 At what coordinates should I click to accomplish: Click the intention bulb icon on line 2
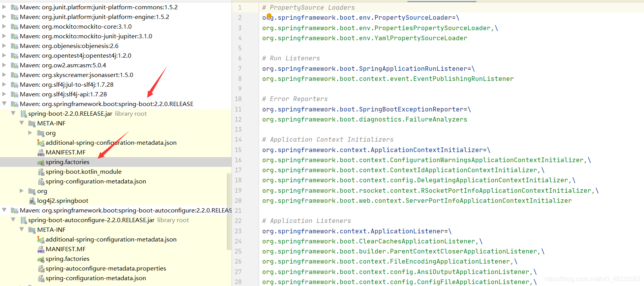click(269, 16)
